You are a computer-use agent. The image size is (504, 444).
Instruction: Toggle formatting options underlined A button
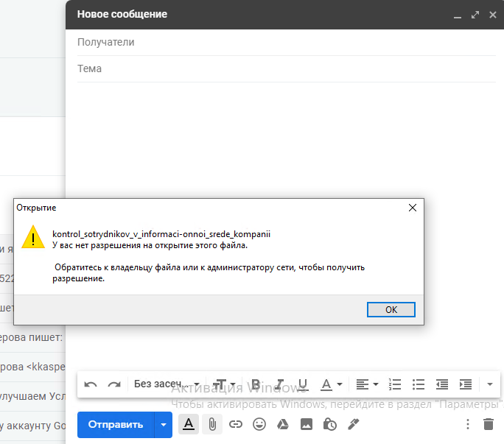point(188,424)
